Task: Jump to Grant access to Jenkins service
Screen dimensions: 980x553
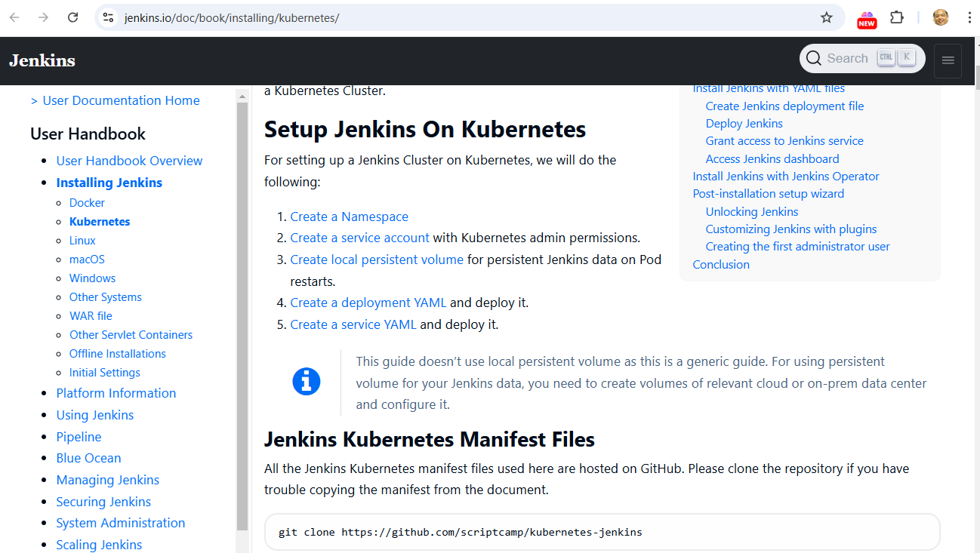Action: pos(784,141)
